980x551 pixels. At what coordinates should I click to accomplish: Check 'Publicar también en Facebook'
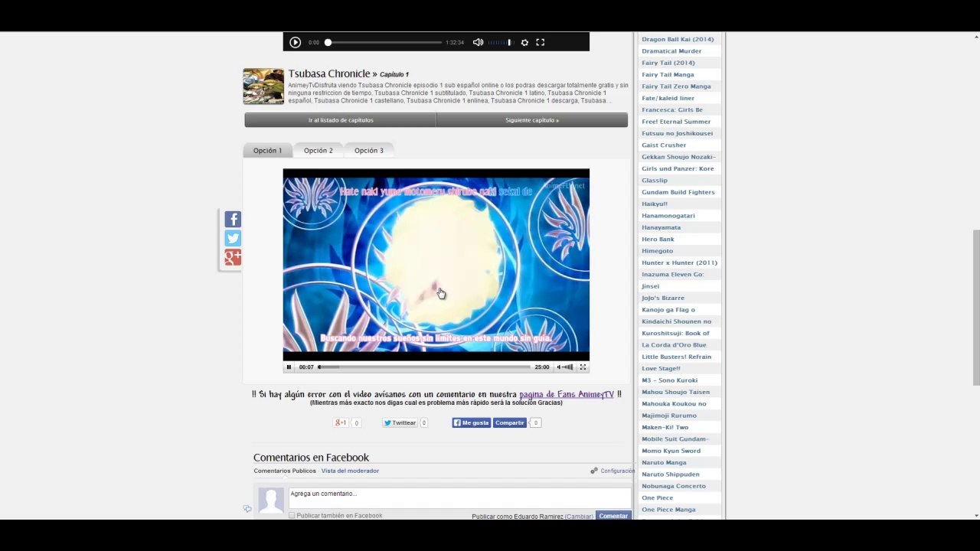(292, 516)
